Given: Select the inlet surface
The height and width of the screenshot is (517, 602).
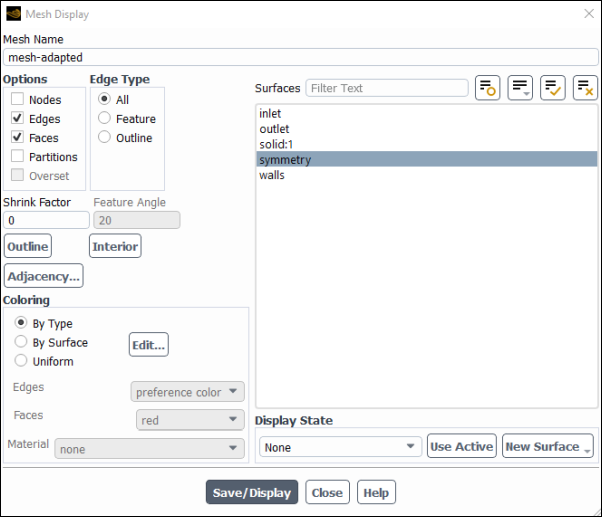Looking at the screenshot, I should click(426, 113).
